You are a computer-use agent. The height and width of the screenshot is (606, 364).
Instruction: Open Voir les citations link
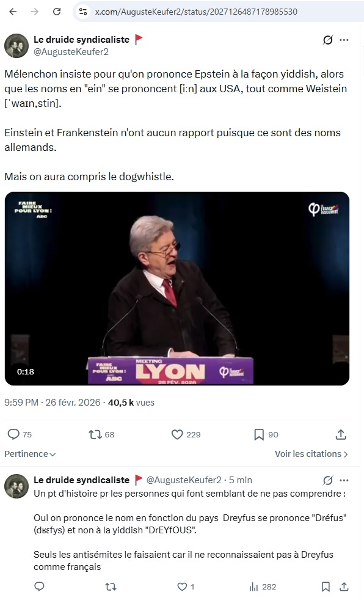tap(311, 454)
